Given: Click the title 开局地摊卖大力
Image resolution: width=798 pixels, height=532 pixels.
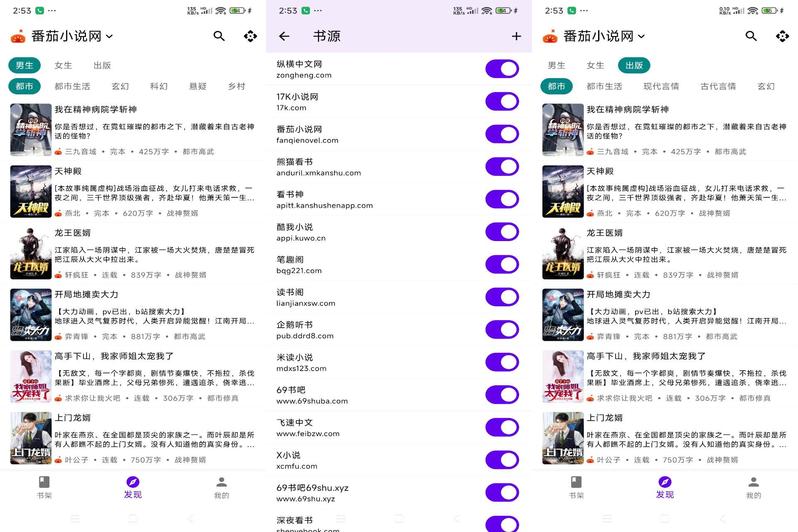Looking at the screenshot, I should (86, 294).
